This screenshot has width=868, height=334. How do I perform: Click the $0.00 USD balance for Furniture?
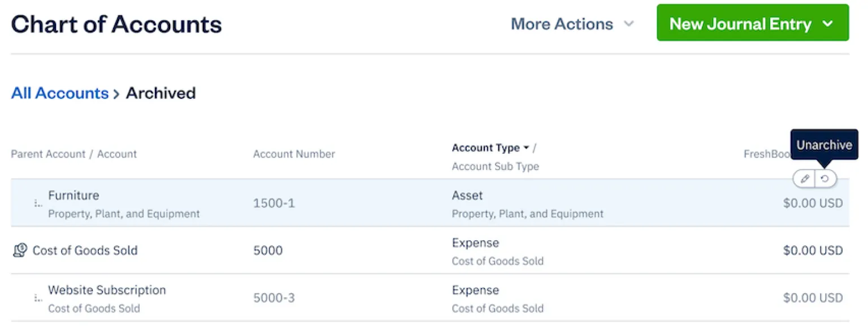(813, 203)
